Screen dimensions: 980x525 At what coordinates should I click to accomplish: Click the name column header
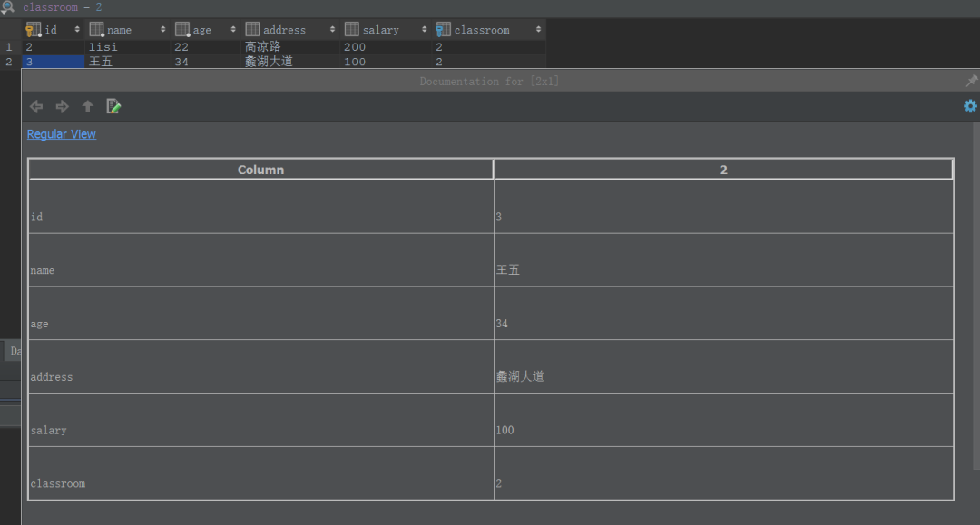coord(118,28)
